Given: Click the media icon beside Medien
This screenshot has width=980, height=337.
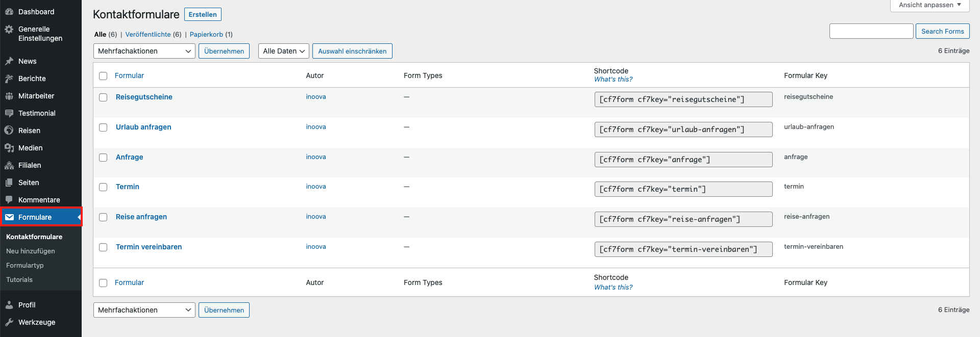Looking at the screenshot, I should [x=9, y=148].
